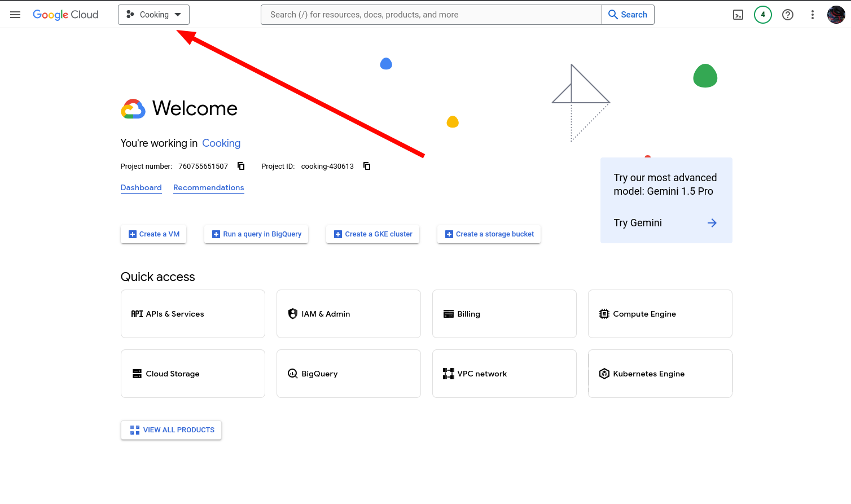The image size is (851, 504).
Task: Click the plus icon on Create a storage bucket
Action: click(449, 234)
